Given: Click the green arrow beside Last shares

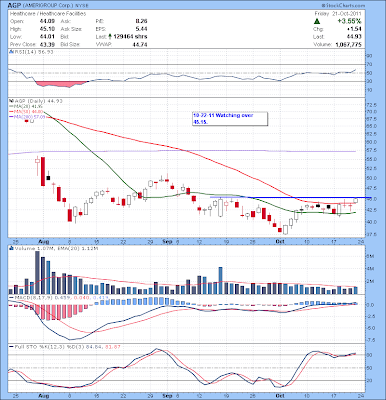Looking at the screenshot, I should click(x=110, y=37).
